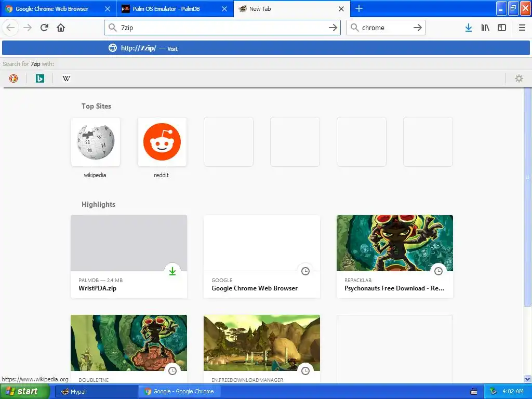Image resolution: width=532 pixels, height=399 pixels.
Task: Open the home page
Action: coord(61,28)
